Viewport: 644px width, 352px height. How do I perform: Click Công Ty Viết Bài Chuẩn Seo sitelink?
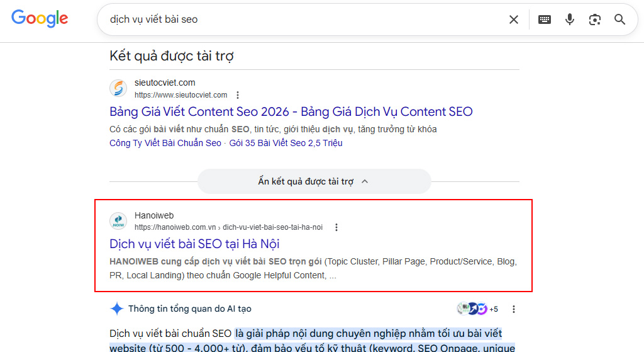(x=165, y=143)
